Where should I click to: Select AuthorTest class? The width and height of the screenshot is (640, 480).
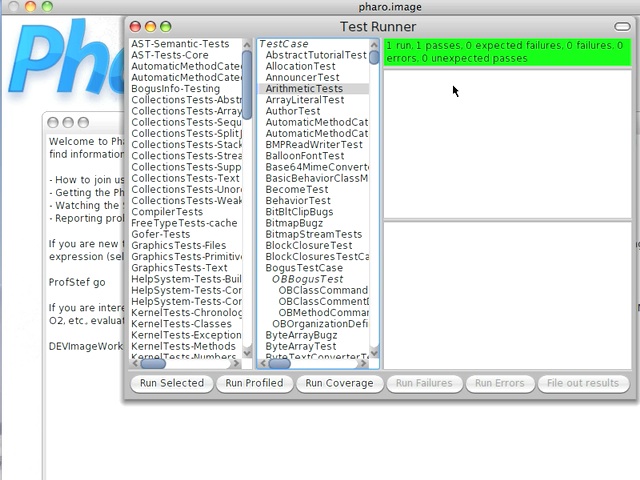pyautogui.click(x=293, y=111)
